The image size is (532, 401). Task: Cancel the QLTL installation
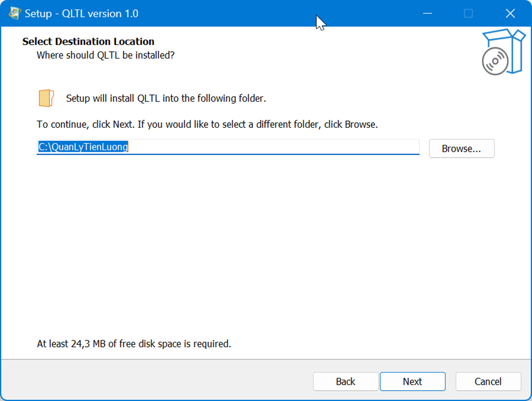click(488, 382)
